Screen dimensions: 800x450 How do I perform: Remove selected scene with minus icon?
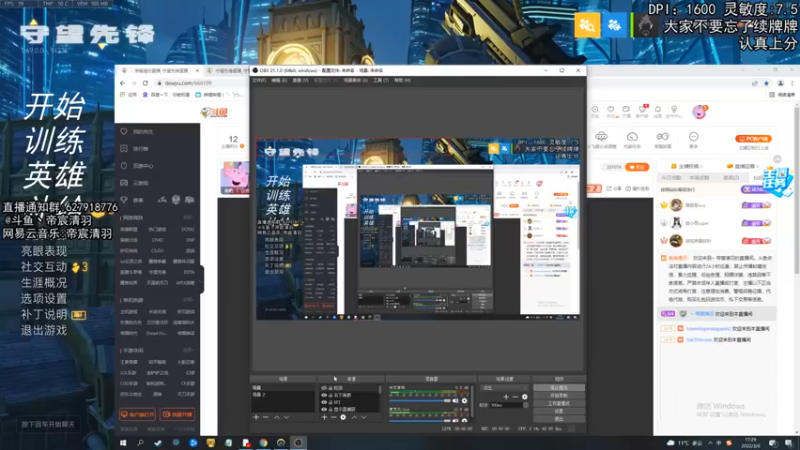click(265, 417)
